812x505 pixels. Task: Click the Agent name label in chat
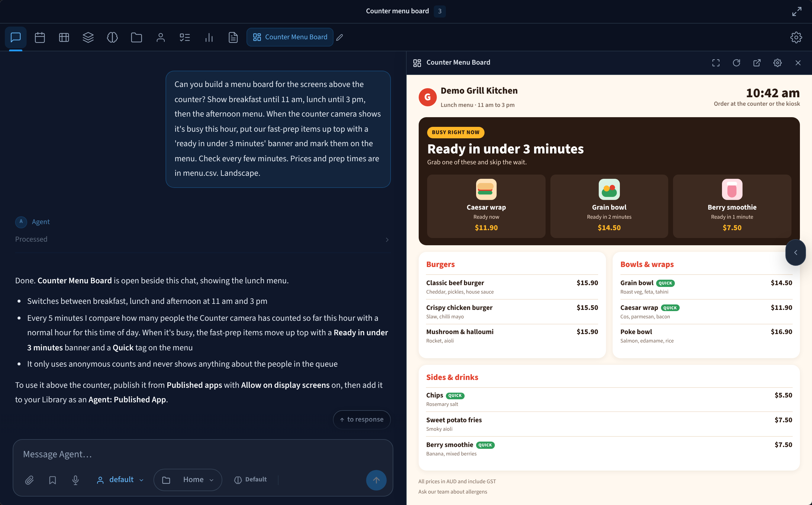click(41, 222)
